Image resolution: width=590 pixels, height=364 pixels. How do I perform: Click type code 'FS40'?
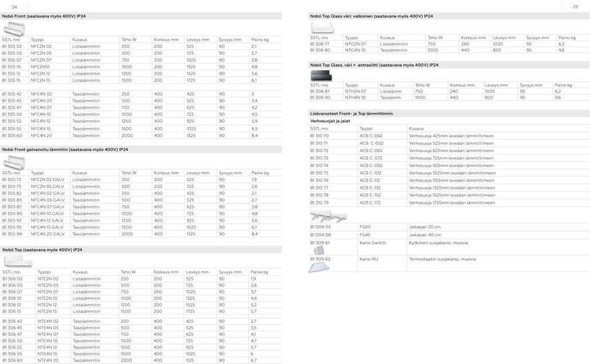[x=364, y=234]
